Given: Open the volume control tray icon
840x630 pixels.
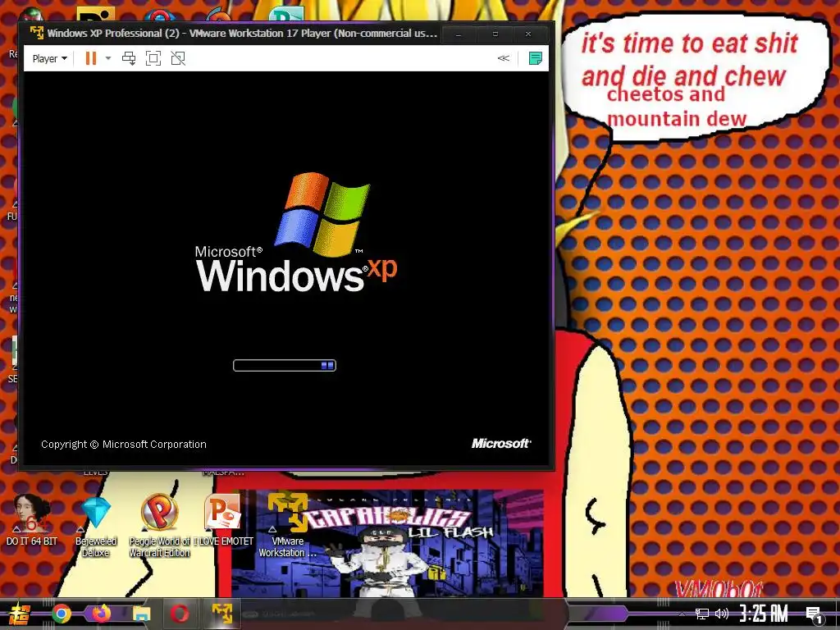Looking at the screenshot, I should click(x=722, y=614).
